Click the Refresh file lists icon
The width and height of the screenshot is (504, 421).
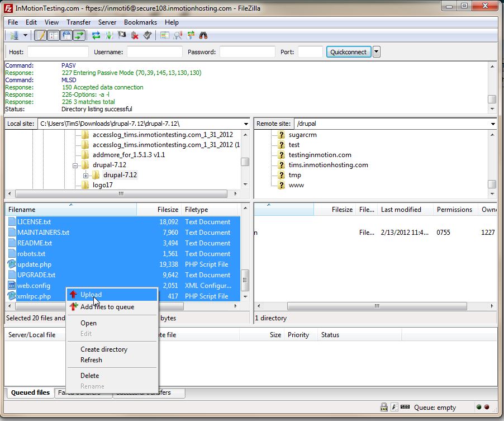pos(96,35)
